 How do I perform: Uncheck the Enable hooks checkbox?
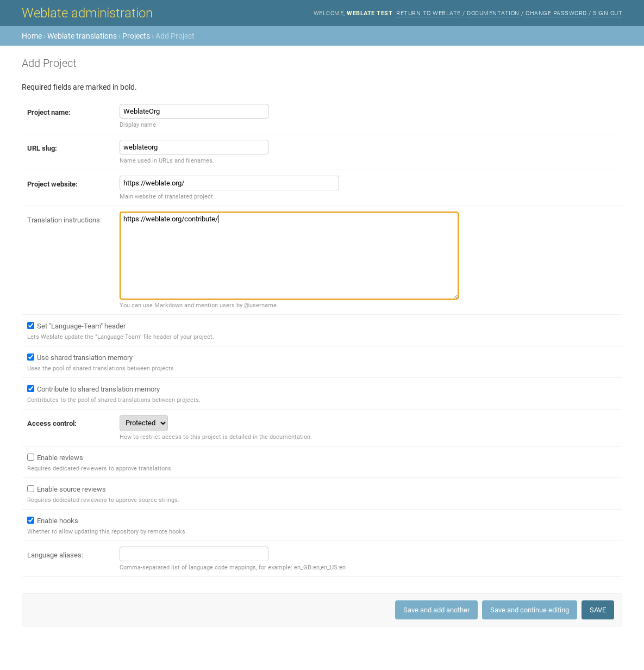tap(31, 520)
